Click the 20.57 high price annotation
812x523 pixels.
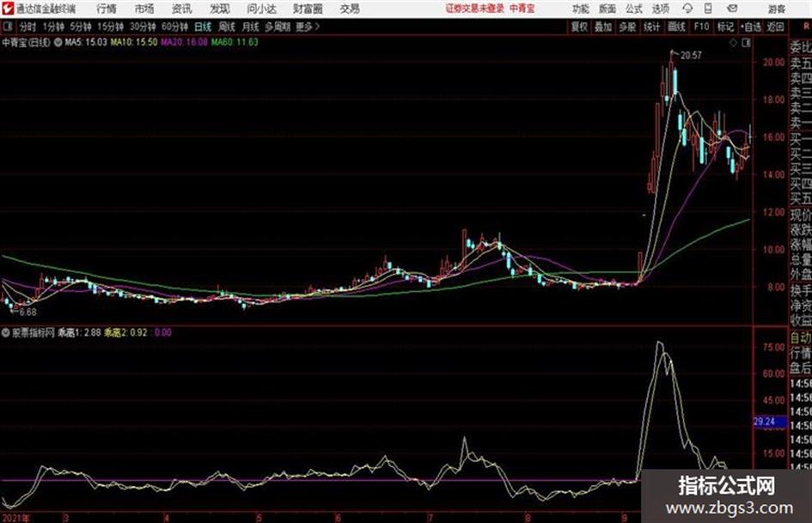(x=691, y=56)
